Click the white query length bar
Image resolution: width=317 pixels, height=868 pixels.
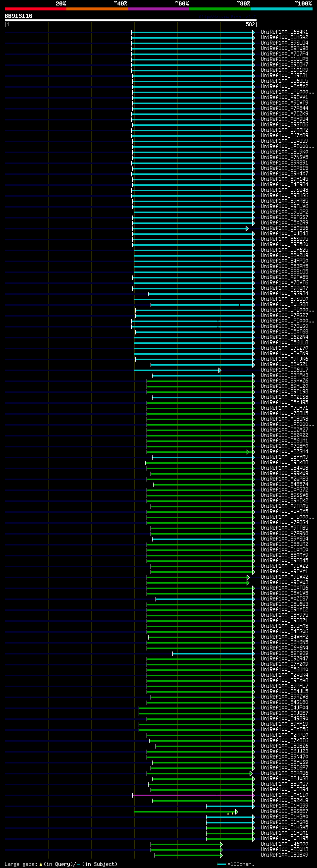[x=130, y=20]
